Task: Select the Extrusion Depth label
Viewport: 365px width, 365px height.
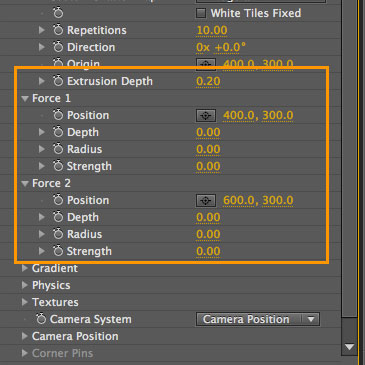Action: (x=110, y=81)
